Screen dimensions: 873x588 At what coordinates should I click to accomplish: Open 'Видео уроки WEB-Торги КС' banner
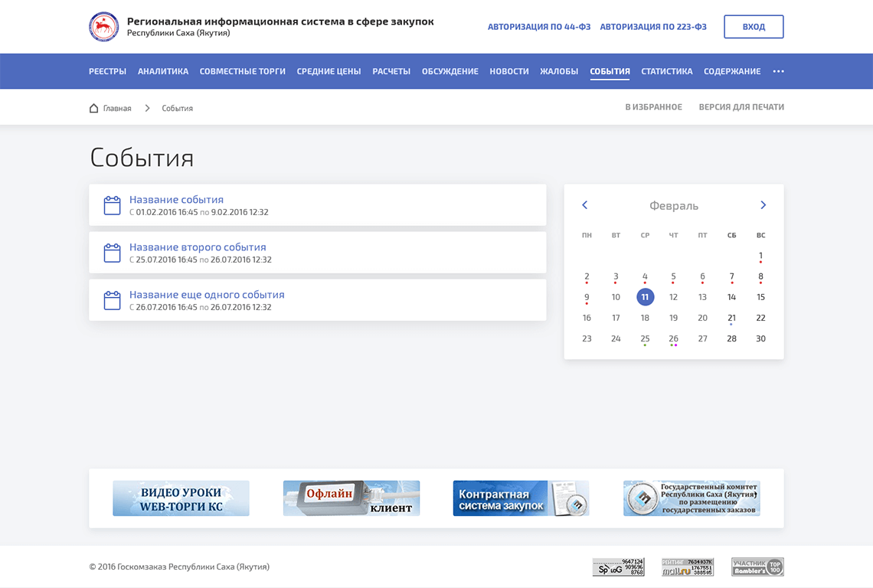181,498
